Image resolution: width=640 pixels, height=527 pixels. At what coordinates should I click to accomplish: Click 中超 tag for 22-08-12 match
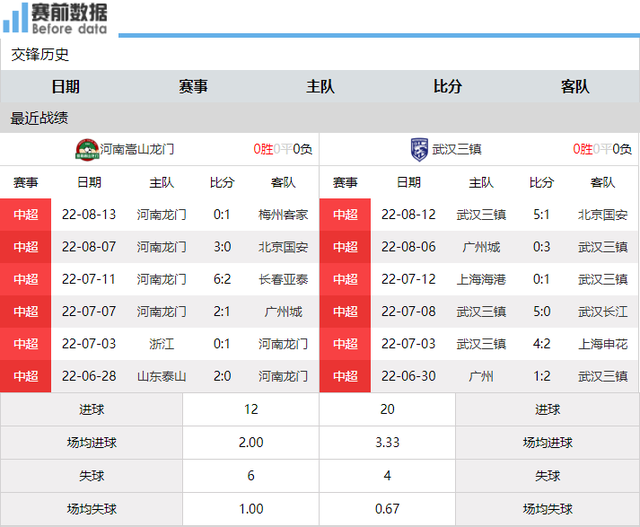pos(345,214)
